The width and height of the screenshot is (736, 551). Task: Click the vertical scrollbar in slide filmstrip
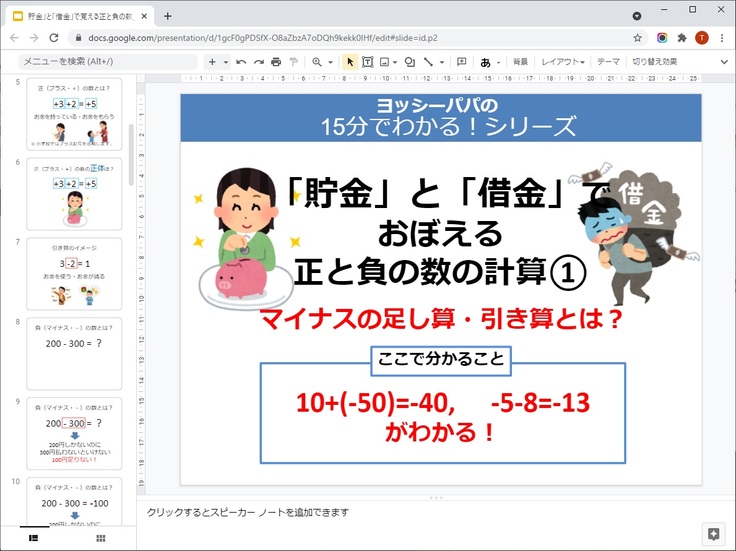131,150
